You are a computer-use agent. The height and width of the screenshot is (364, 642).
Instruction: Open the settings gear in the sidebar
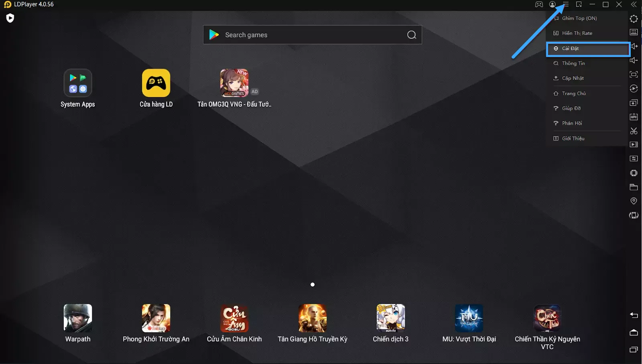[x=634, y=19]
